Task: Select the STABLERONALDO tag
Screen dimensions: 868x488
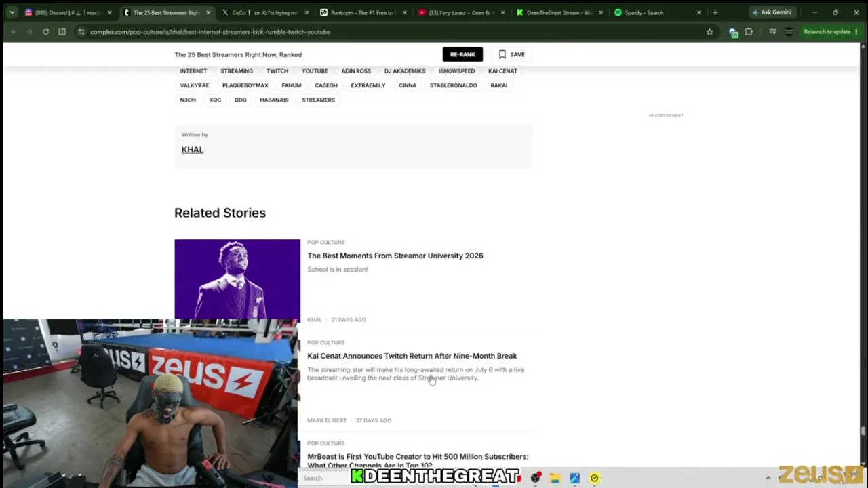Action: click(454, 85)
